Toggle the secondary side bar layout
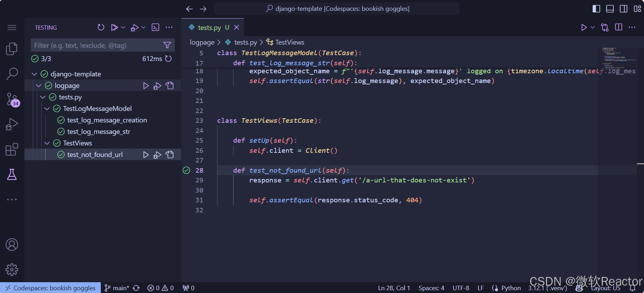The height and width of the screenshot is (293, 644). click(623, 9)
